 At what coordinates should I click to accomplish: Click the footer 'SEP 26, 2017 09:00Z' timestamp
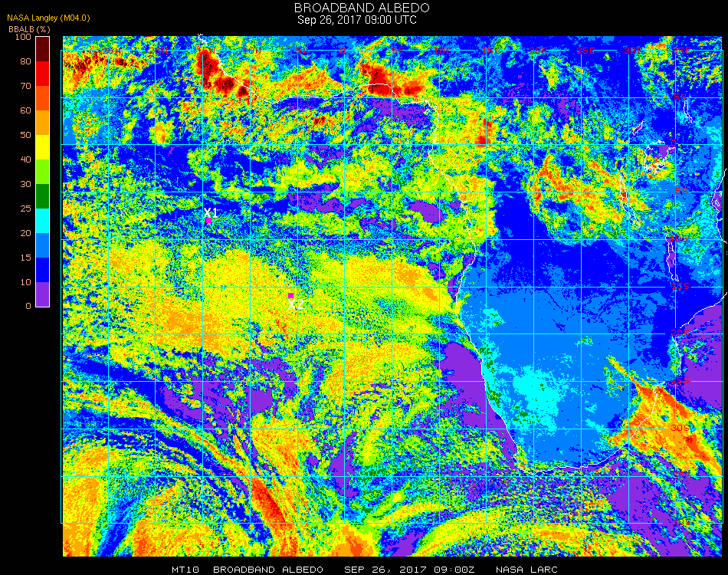[409, 570]
